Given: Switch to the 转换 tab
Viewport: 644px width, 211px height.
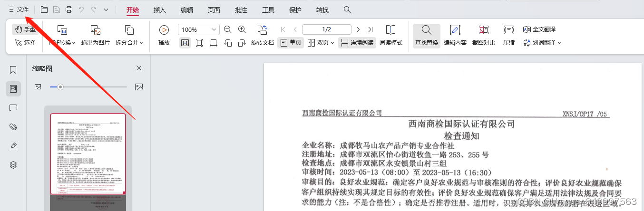Looking at the screenshot, I should 322,10.
